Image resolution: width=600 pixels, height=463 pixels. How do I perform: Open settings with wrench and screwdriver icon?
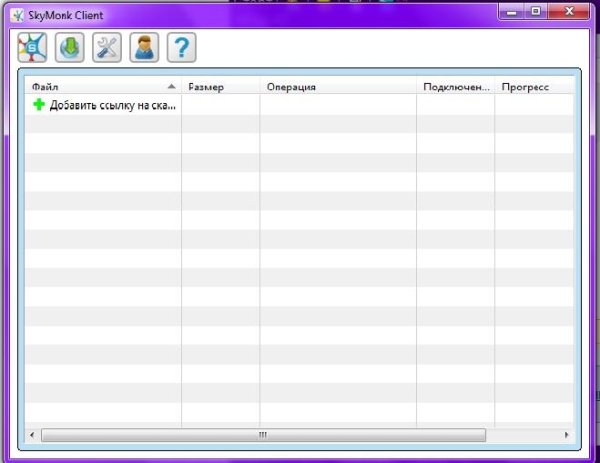pyautogui.click(x=107, y=47)
